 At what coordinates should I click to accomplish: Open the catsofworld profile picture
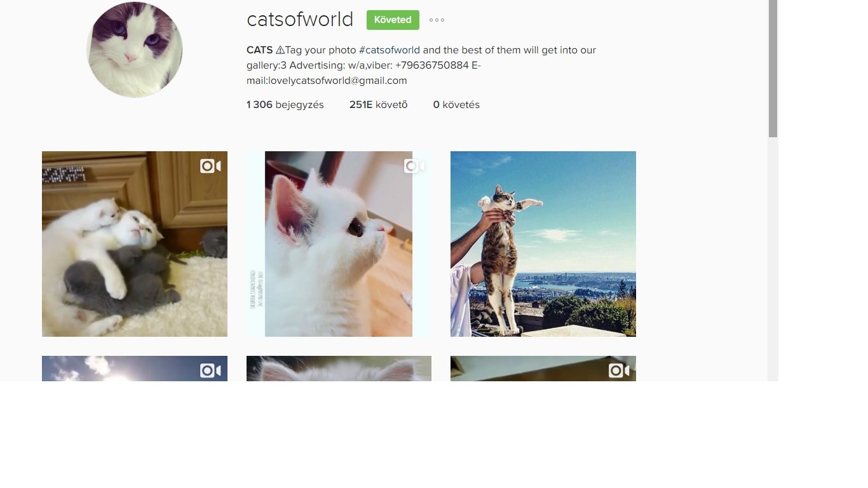point(135,50)
